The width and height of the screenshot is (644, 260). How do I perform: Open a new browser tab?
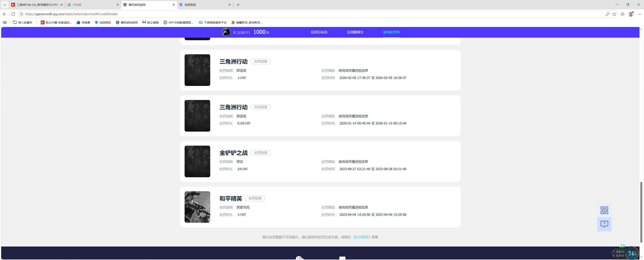coord(238,5)
